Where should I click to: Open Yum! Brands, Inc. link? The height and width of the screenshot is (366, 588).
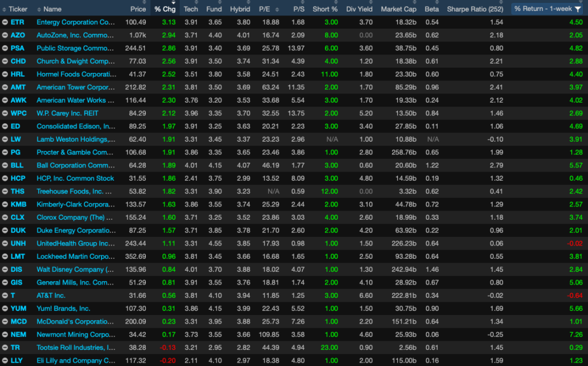click(63, 309)
